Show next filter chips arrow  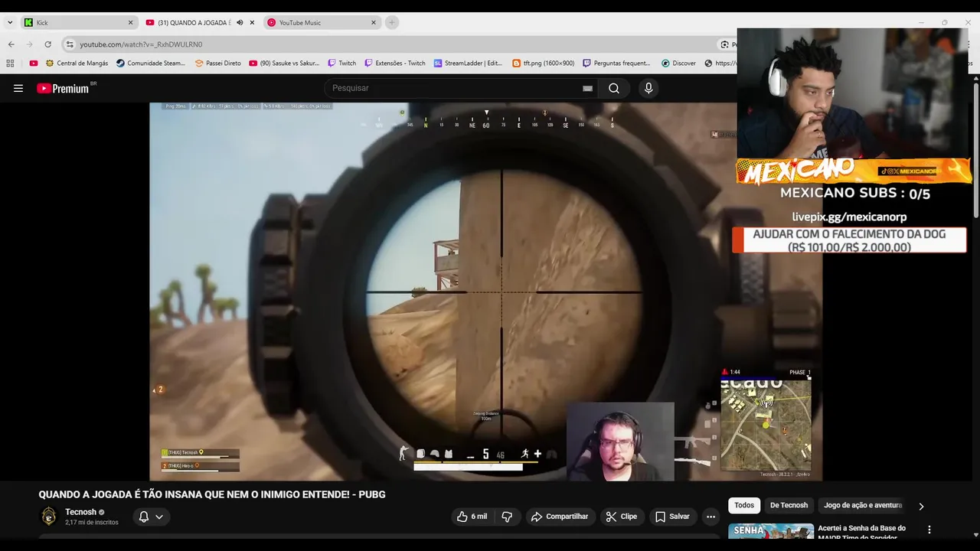pyautogui.click(x=921, y=506)
